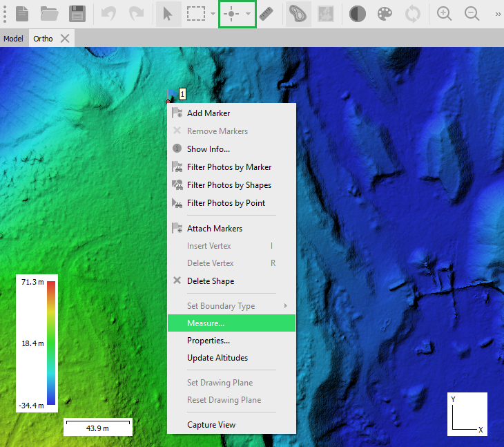Save the project with the floppy disk icon
This screenshot has height=447, width=504.
77,14
